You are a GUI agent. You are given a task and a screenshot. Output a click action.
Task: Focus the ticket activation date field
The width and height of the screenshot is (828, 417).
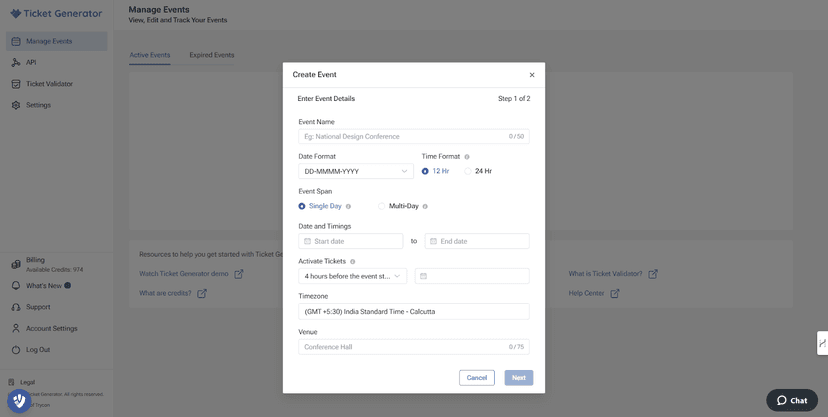pyautogui.click(x=472, y=276)
